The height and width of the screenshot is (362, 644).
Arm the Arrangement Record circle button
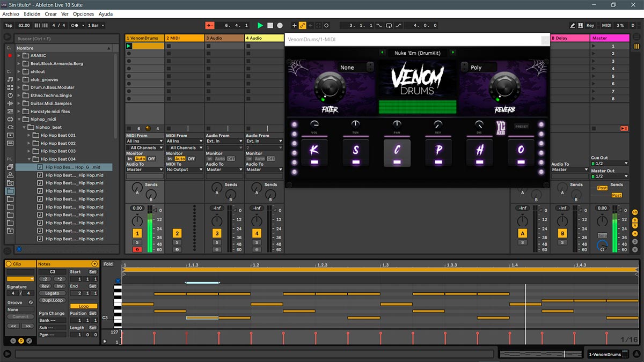click(280, 25)
